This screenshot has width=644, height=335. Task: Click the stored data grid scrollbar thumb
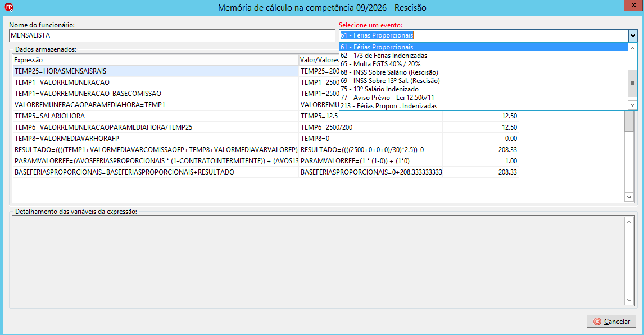coord(629,121)
